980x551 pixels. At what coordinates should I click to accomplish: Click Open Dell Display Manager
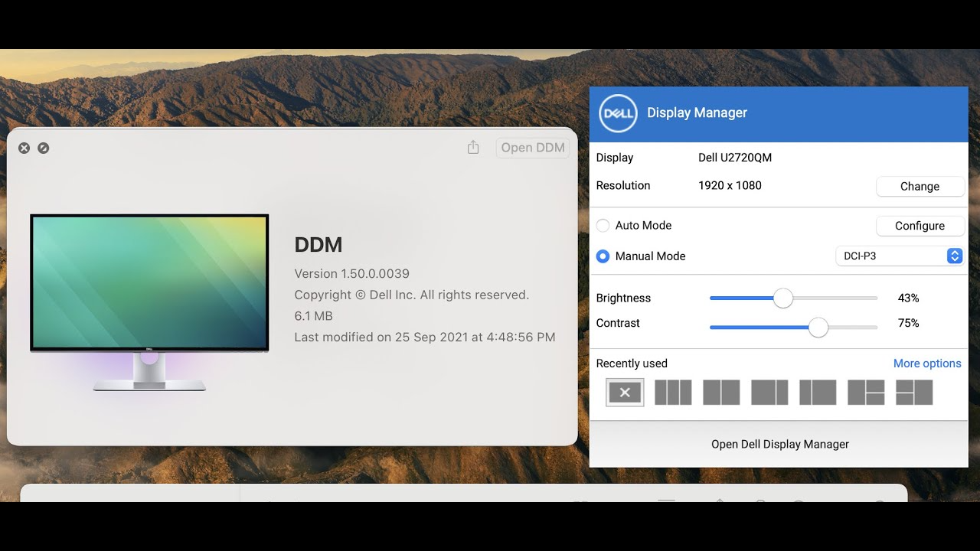pyautogui.click(x=779, y=444)
